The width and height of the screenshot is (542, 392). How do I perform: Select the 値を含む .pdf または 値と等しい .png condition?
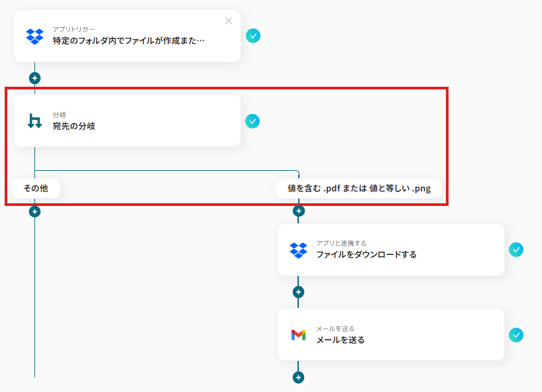[x=359, y=188]
